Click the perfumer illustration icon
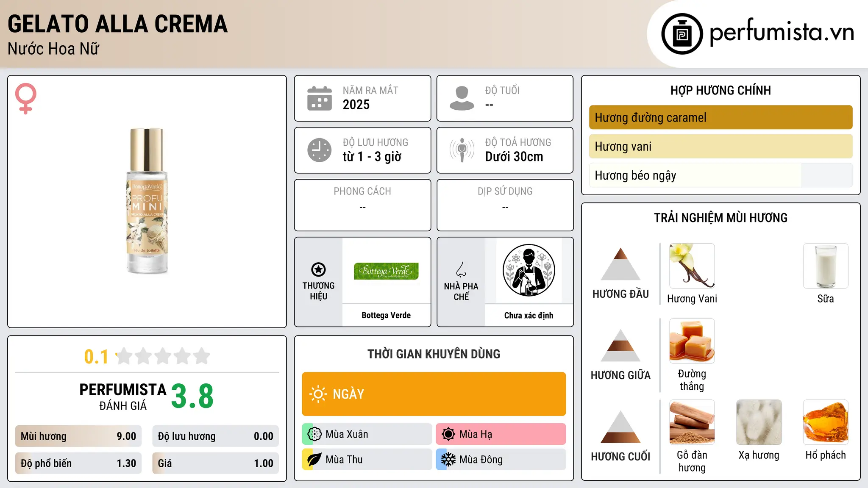Viewport: 868px width, 488px height. coord(529,270)
